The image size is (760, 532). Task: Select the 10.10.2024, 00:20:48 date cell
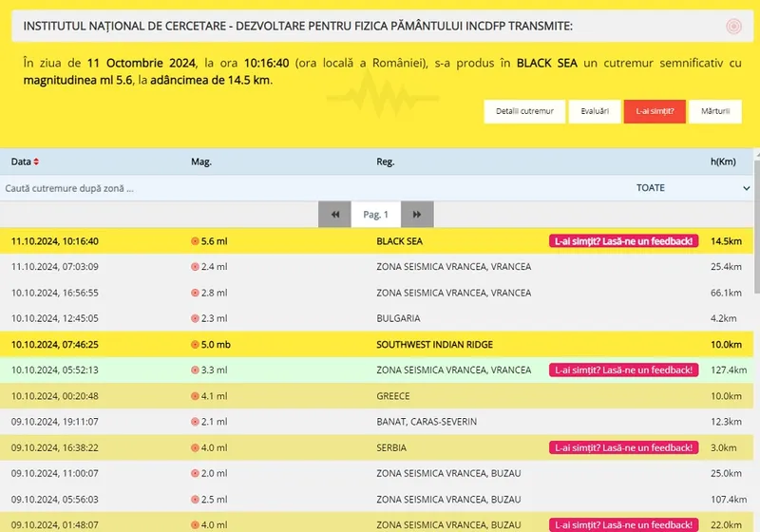(55, 396)
